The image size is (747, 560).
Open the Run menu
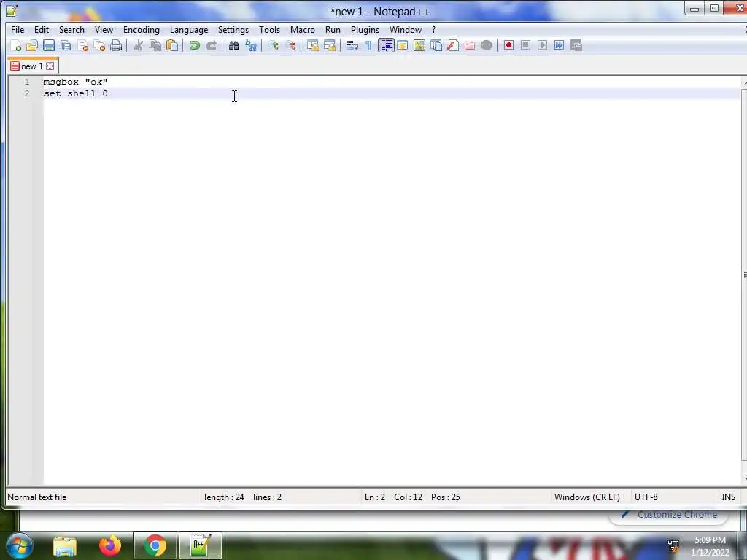coord(333,29)
